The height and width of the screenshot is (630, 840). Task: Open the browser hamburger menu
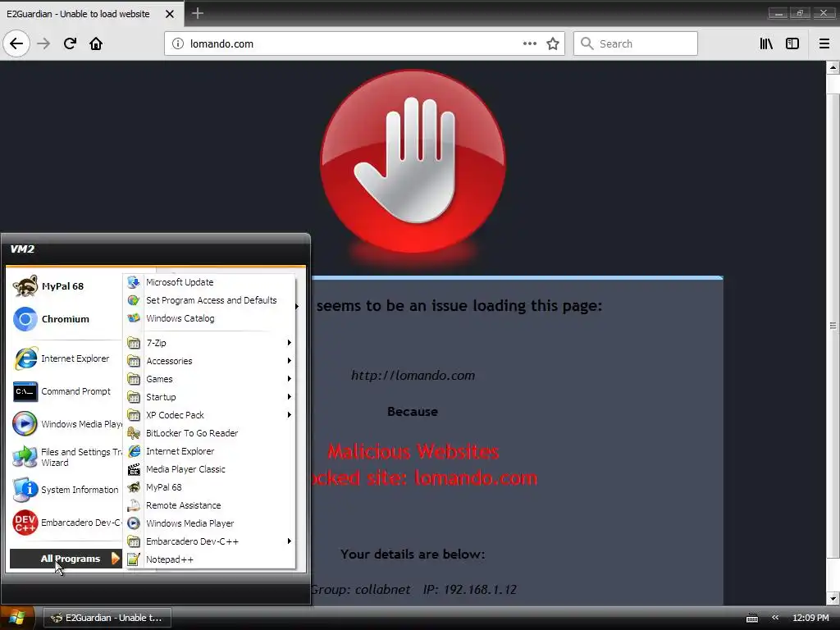[x=824, y=43]
